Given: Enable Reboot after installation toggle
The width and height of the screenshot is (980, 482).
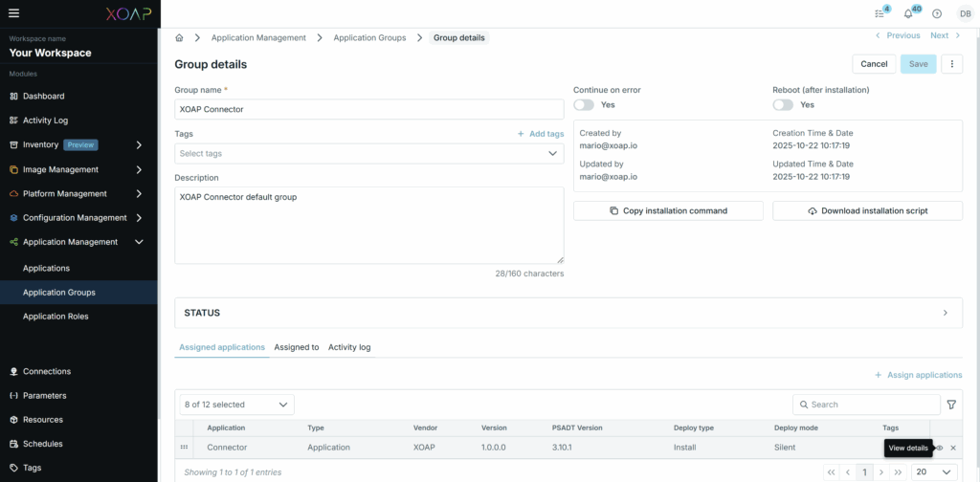Looking at the screenshot, I should tap(783, 105).
